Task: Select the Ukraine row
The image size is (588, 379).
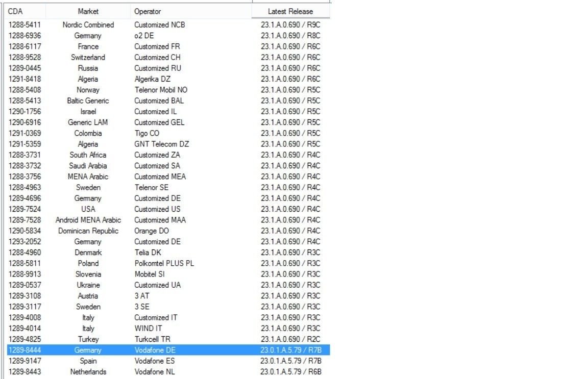Action: [168, 285]
